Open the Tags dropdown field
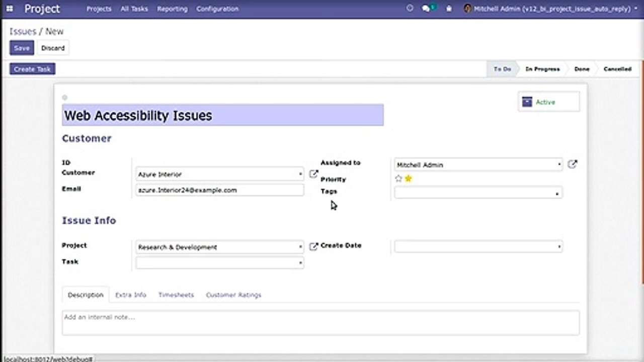The height and width of the screenshot is (362, 644). click(478, 193)
